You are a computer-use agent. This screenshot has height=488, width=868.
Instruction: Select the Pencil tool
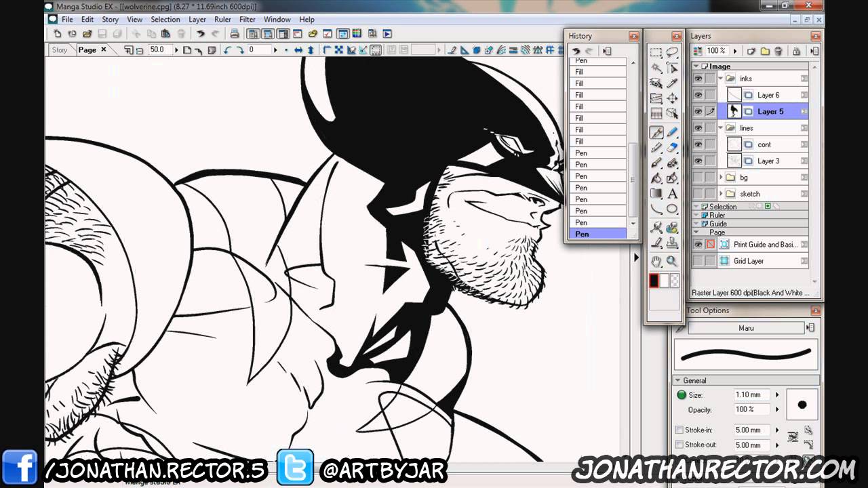[x=656, y=148]
